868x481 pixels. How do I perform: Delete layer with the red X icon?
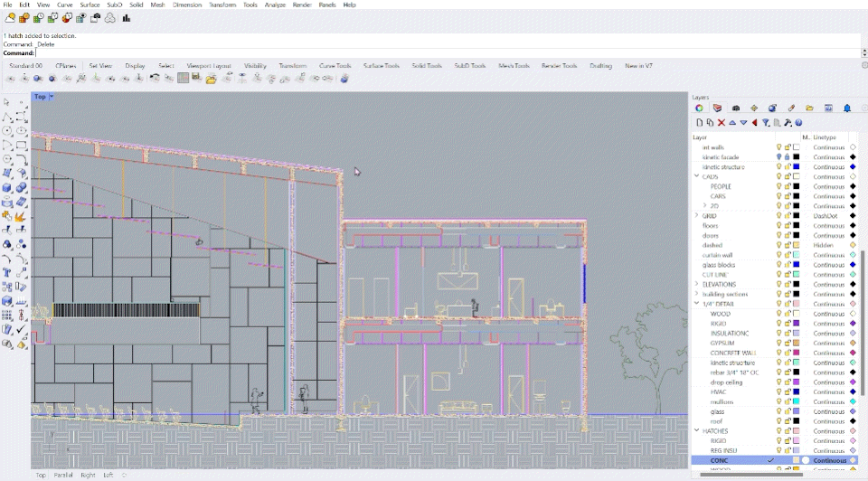point(722,123)
